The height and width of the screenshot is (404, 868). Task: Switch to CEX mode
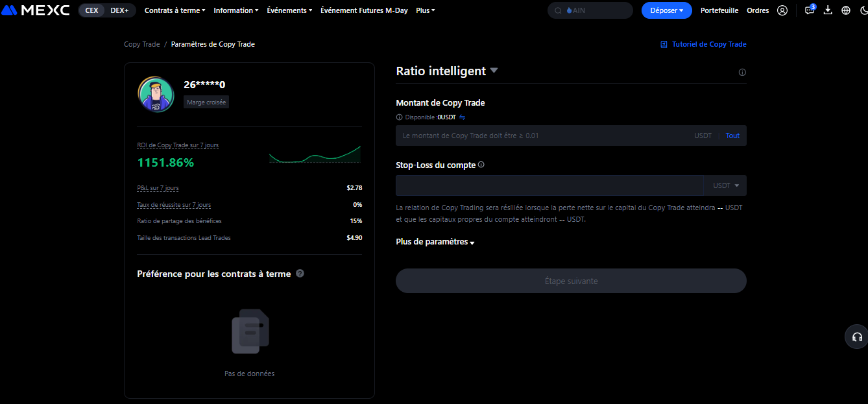point(91,10)
